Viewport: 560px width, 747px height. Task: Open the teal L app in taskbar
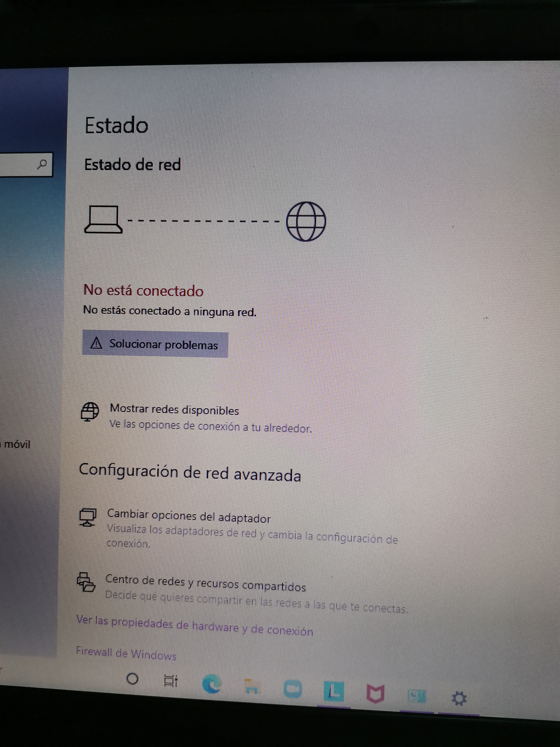click(x=334, y=692)
